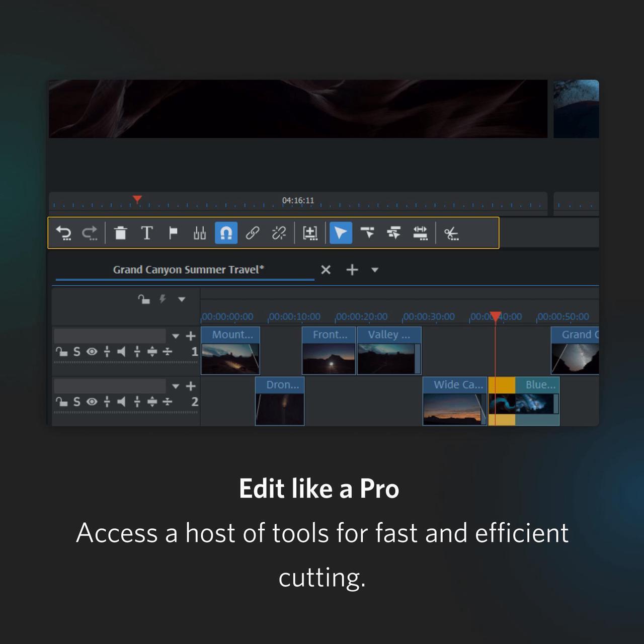
Task: Select the Front... clip on track 1
Action: tap(329, 351)
